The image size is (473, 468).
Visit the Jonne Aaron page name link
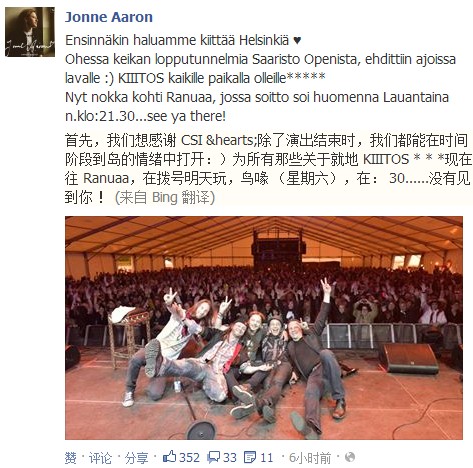point(109,17)
